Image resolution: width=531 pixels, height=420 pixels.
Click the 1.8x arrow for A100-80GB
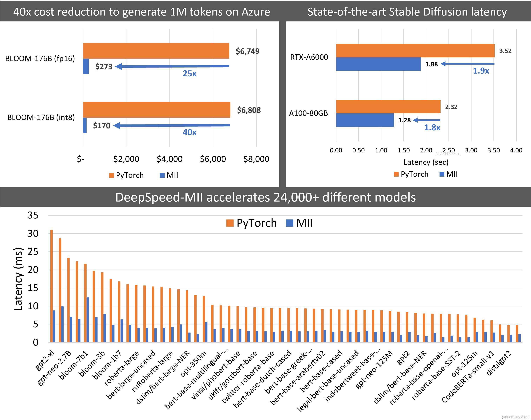tap(427, 120)
